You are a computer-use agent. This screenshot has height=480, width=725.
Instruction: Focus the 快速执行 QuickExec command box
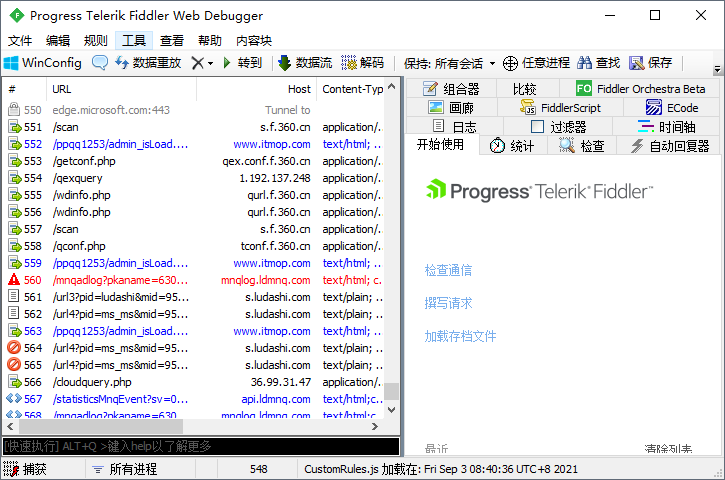tap(201, 446)
